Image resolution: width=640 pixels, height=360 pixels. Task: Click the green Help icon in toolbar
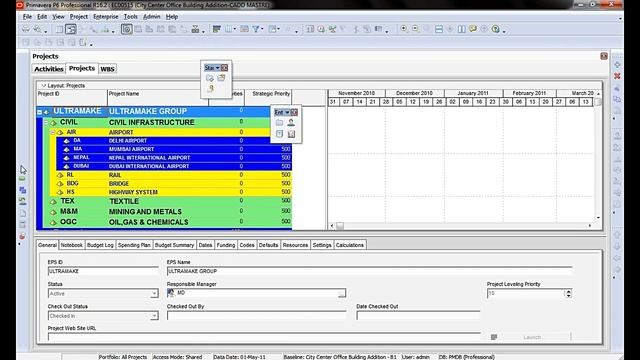coord(496,29)
